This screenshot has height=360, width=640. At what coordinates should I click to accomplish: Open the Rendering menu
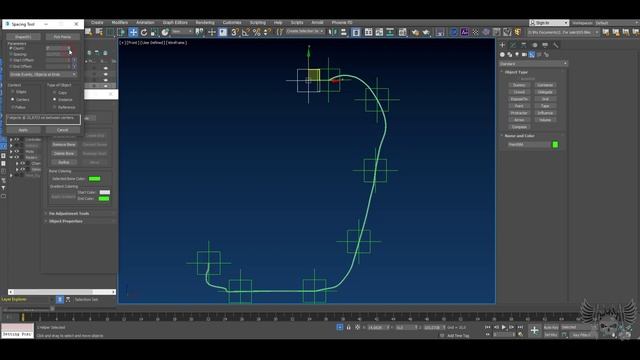tap(205, 23)
